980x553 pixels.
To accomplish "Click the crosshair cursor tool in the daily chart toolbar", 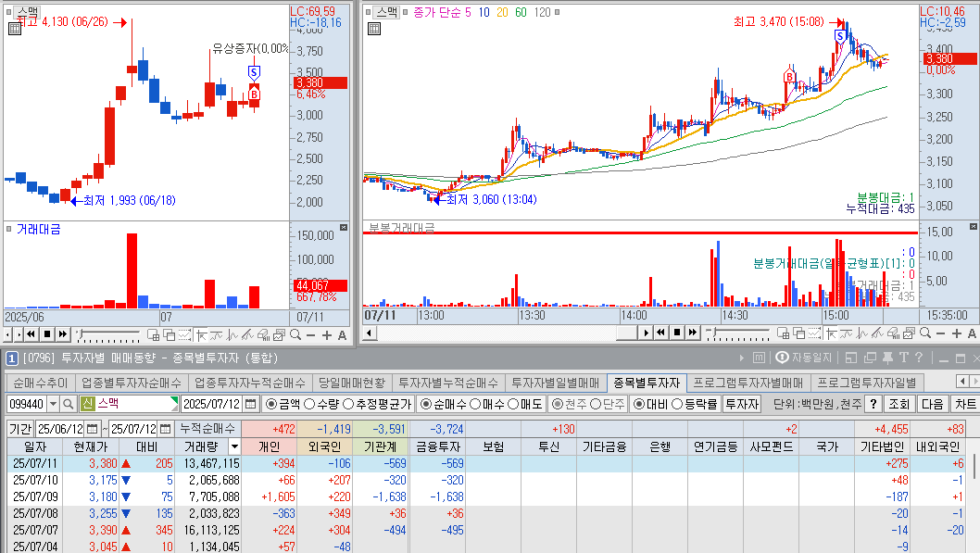I will pyautogui.click(x=201, y=335).
